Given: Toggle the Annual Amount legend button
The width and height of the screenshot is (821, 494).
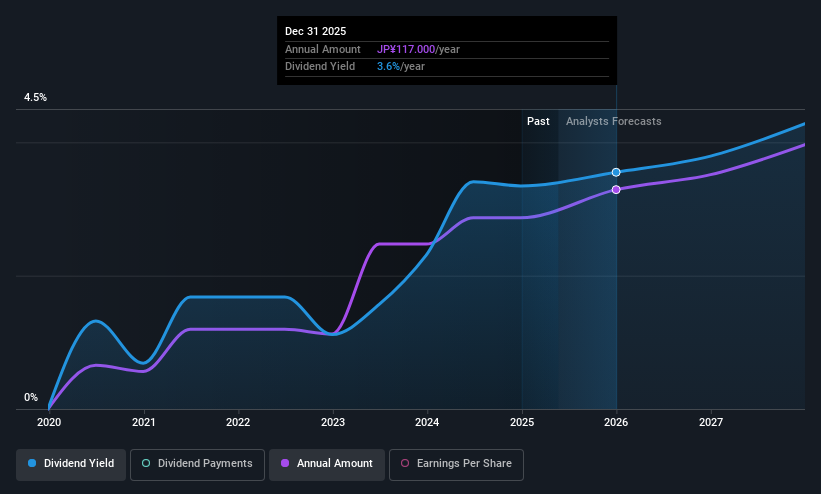Looking at the screenshot, I should click(327, 464).
